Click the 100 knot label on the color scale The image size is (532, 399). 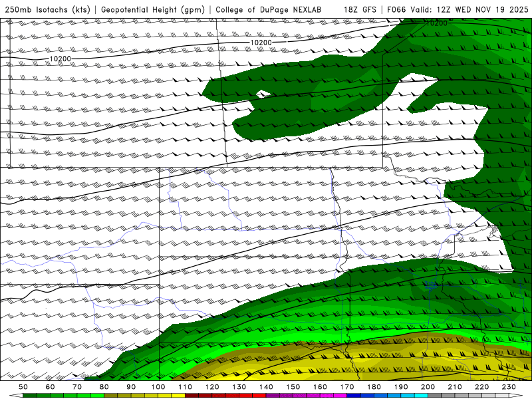coord(158,387)
